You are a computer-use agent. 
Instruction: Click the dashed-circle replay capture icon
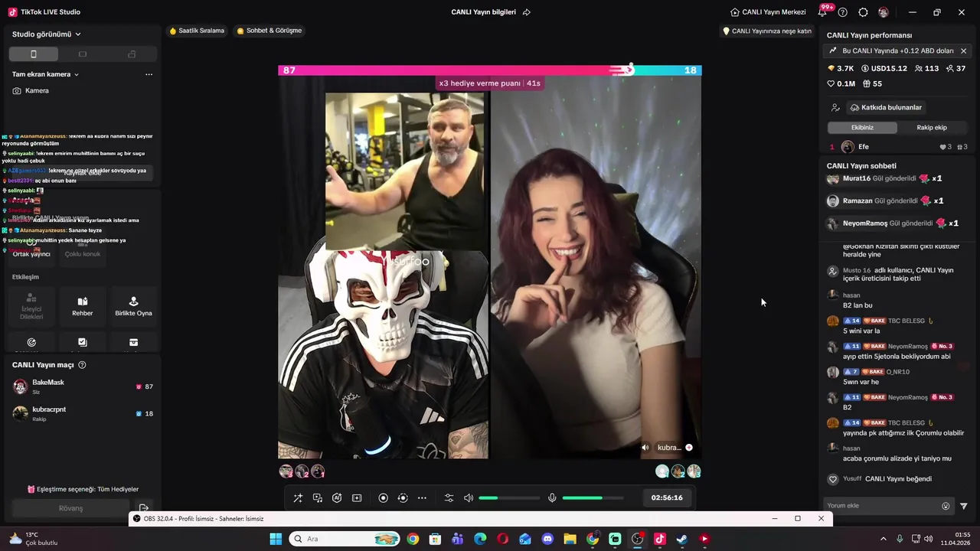pos(403,498)
